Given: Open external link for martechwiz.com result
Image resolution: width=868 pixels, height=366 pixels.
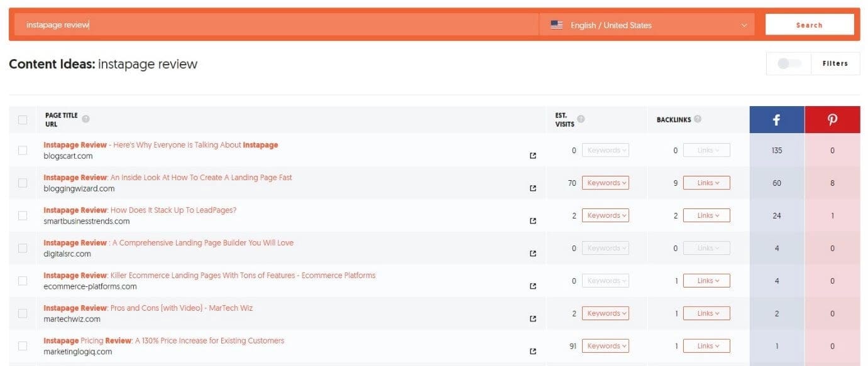Looking at the screenshot, I should point(533,319).
